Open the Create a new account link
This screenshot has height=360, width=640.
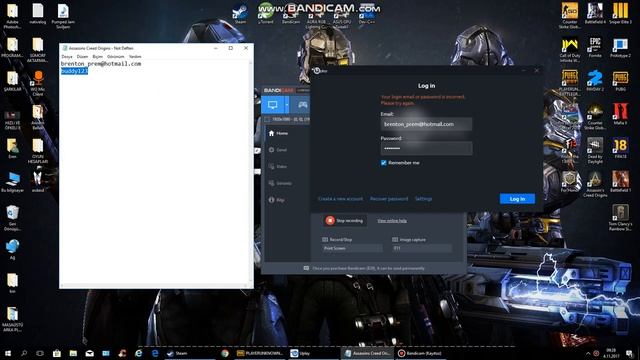(340, 199)
